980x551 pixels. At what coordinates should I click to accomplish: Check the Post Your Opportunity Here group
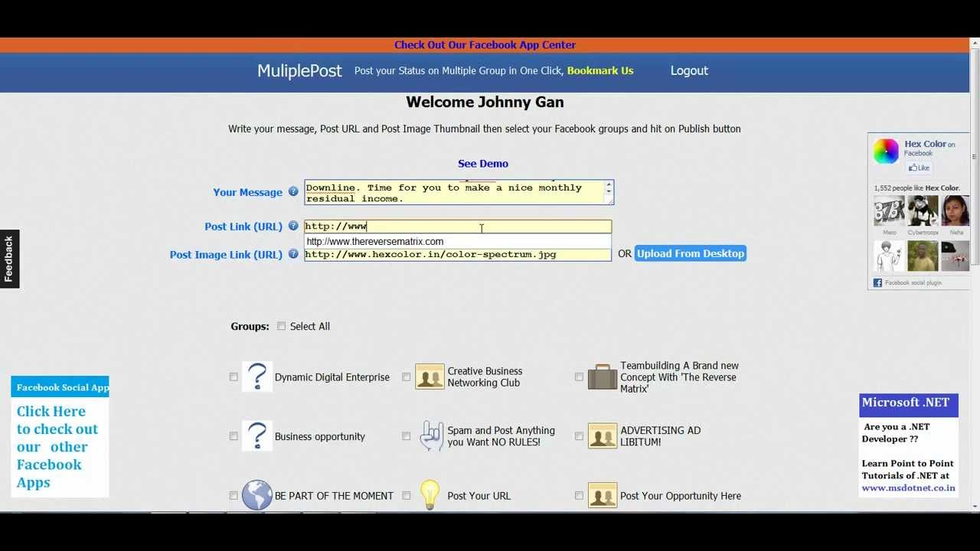tap(579, 496)
